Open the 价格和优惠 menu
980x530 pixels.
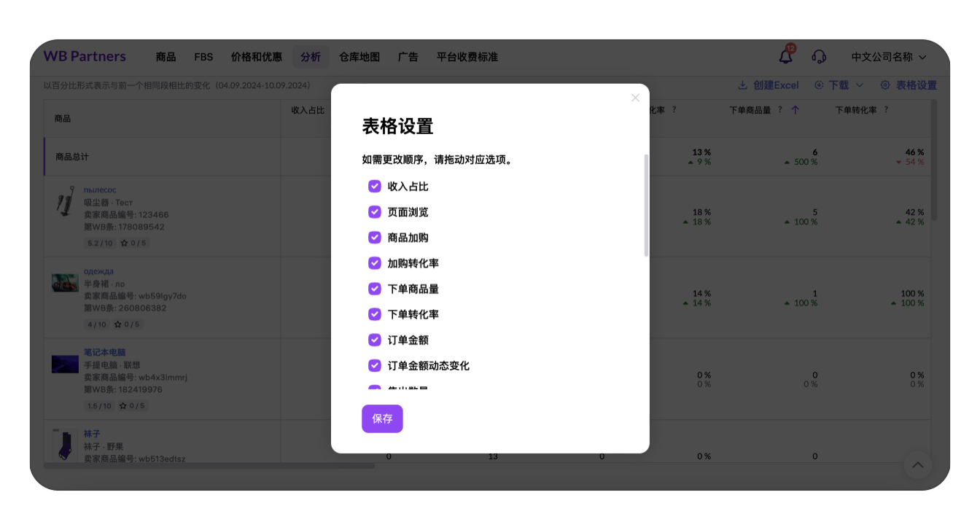point(257,57)
